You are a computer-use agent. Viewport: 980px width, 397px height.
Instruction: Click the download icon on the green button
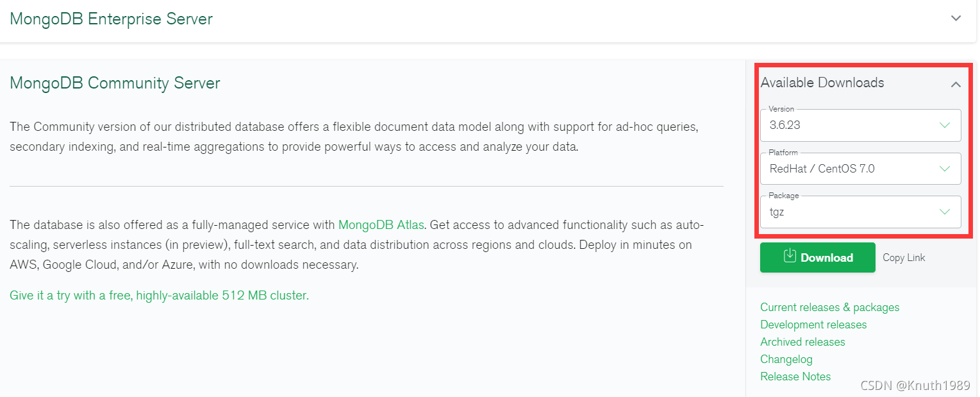(789, 257)
